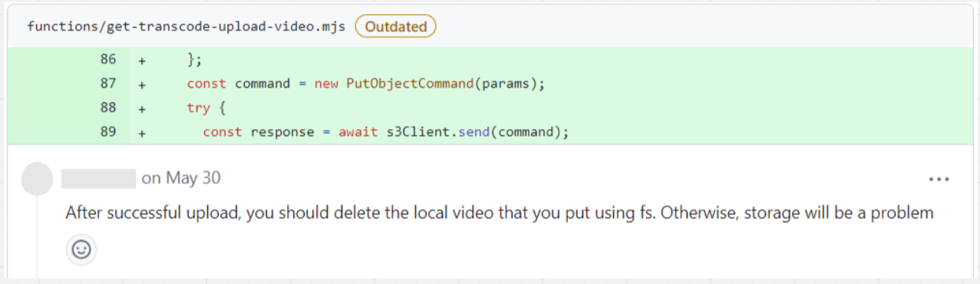Select diff line number 89
This screenshot has width=980, height=284.
pos(108,131)
